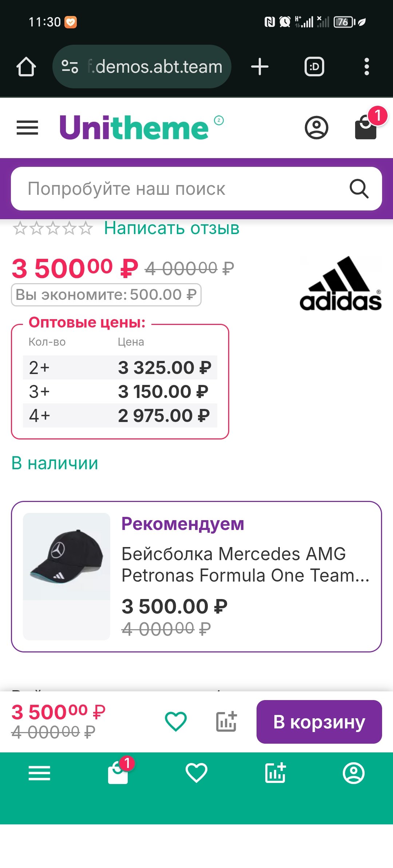Open the recommended «Бейсболка Mercedes AMG» title
Image resolution: width=393 pixels, height=868 pixels.
click(245, 564)
